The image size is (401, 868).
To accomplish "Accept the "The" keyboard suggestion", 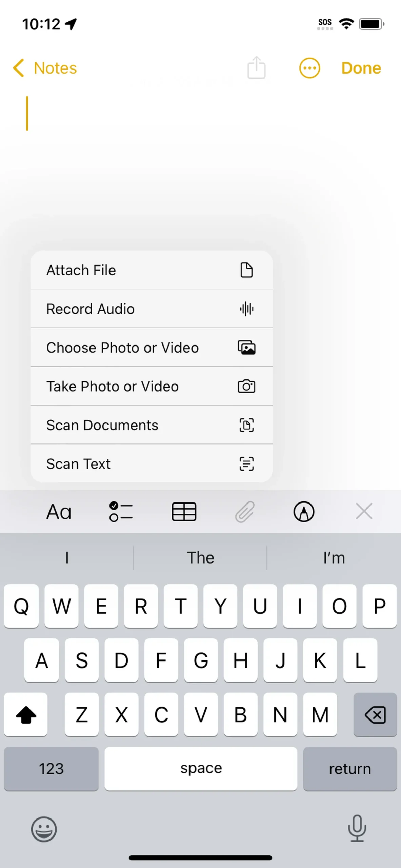I will 200,557.
